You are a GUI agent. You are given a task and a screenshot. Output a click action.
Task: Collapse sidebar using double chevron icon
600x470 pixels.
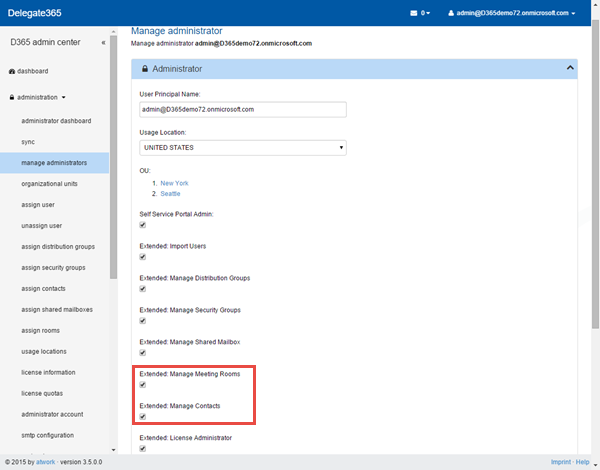[x=104, y=43]
